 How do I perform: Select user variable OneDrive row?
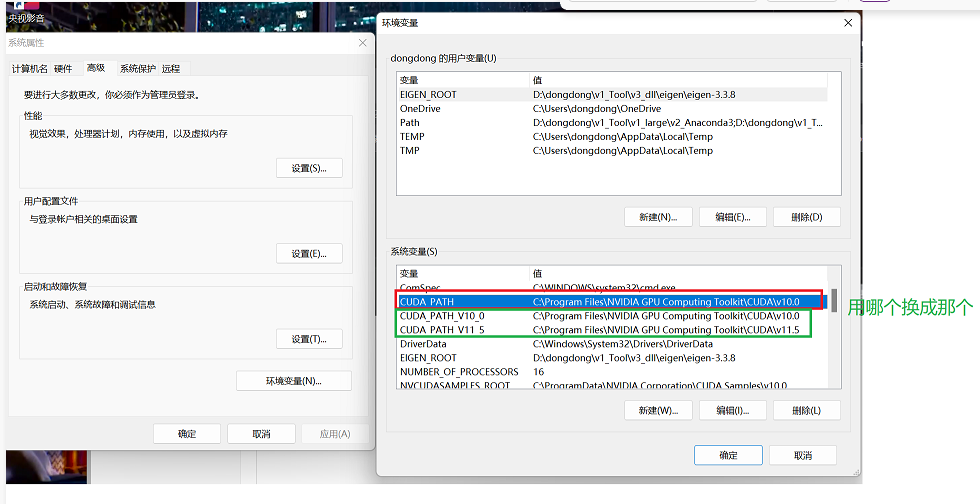(x=612, y=109)
